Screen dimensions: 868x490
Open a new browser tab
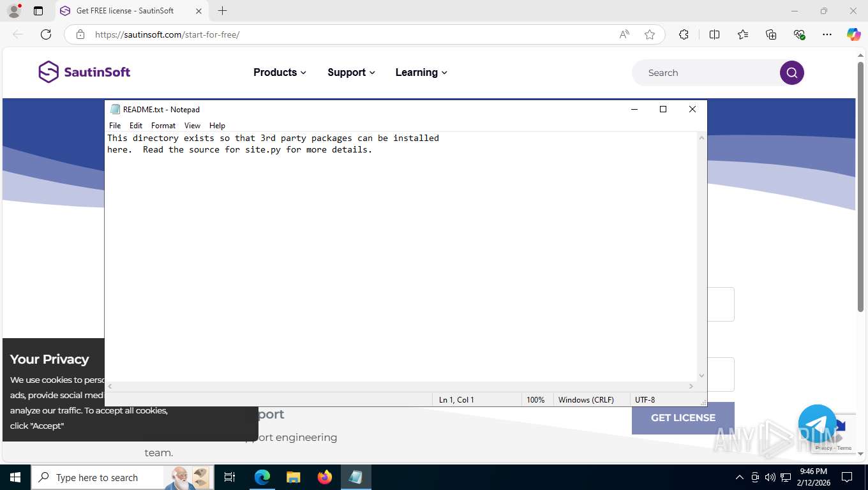[x=222, y=11]
